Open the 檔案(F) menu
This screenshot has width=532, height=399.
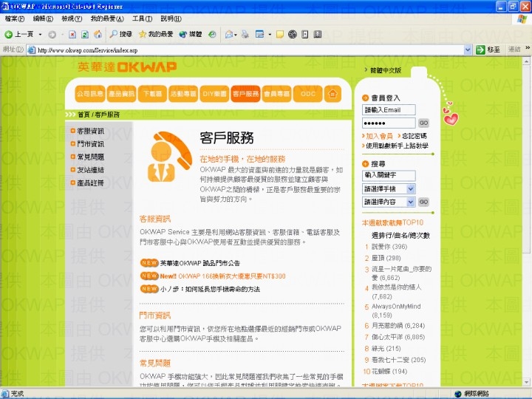tap(15, 18)
